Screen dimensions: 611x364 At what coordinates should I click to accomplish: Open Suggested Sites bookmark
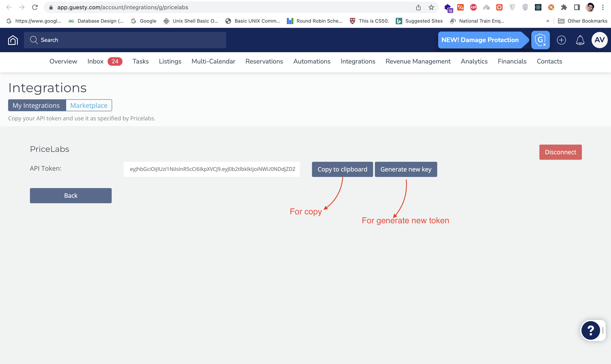point(419,21)
